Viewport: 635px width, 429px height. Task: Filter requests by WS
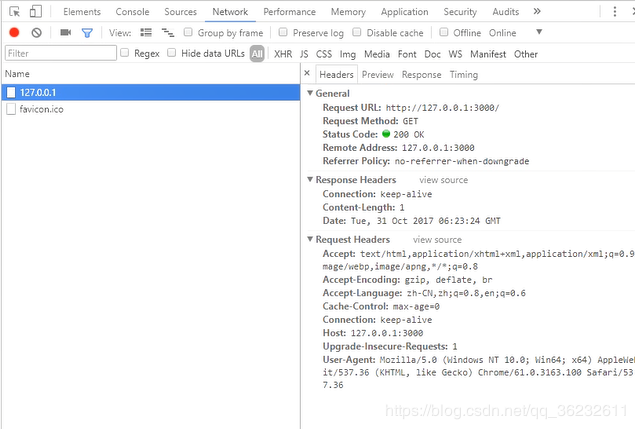(455, 54)
